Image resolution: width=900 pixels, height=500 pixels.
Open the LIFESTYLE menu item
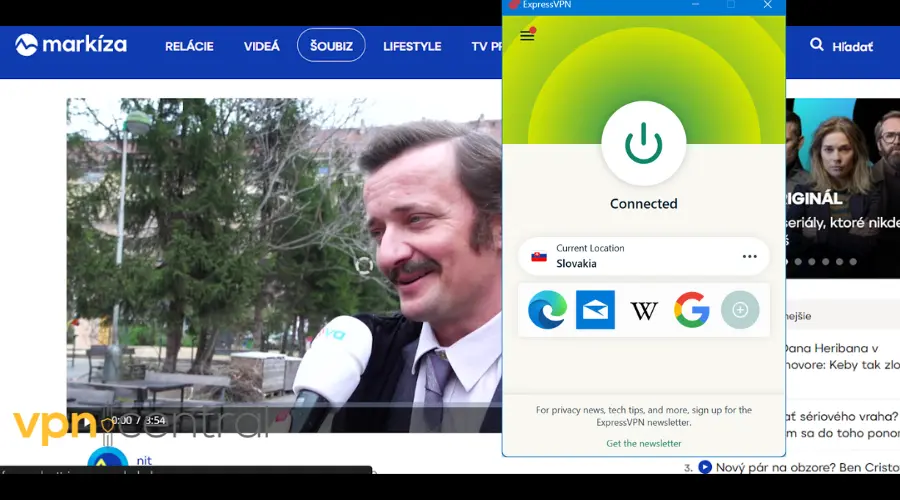click(x=412, y=46)
